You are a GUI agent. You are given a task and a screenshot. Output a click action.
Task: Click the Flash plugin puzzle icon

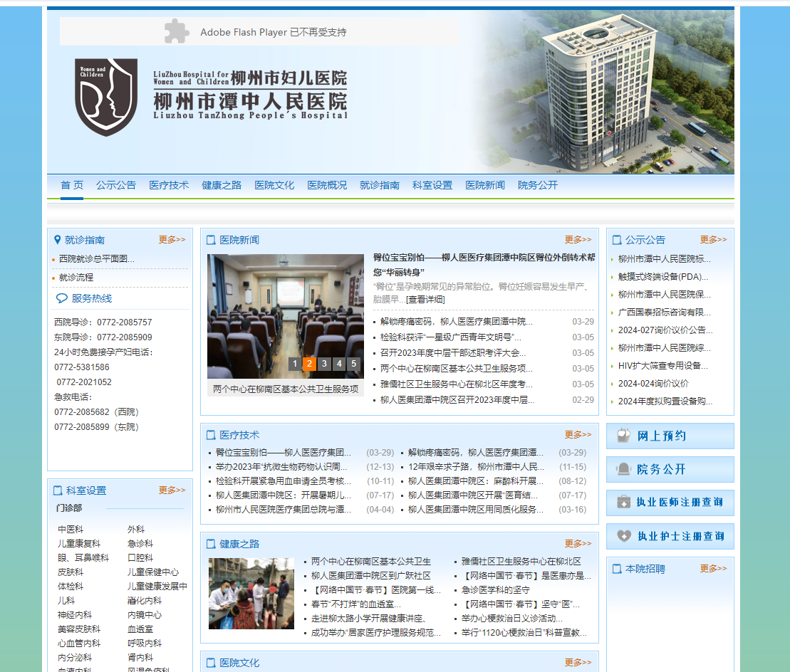click(177, 31)
